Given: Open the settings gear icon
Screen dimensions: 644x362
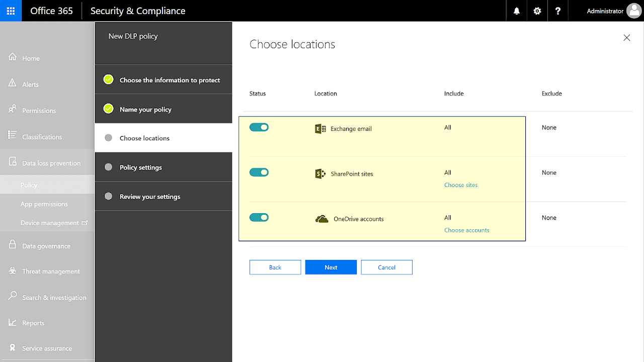Looking at the screenshot, I should click(537, 11).
